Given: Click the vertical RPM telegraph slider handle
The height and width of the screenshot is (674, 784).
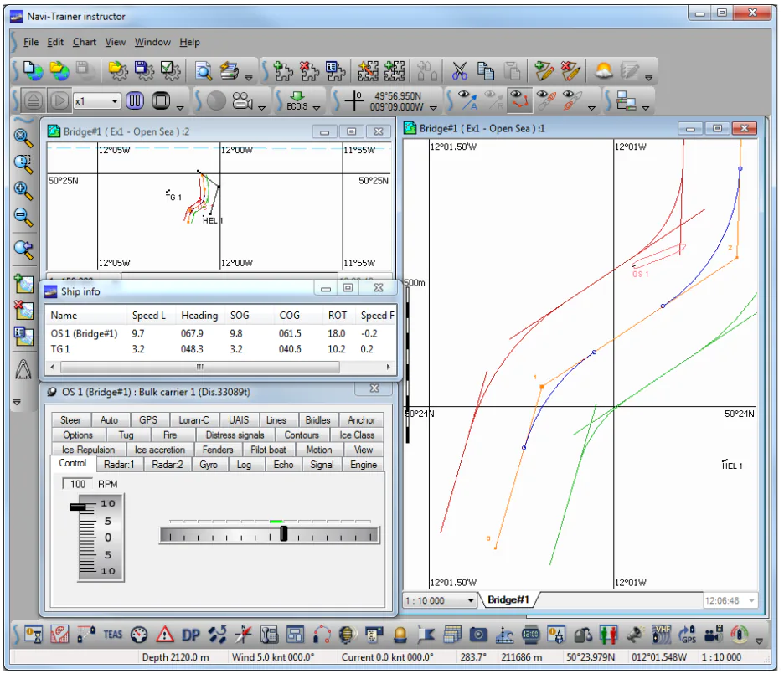Looking at the screenshot, I should coord(78,507).
